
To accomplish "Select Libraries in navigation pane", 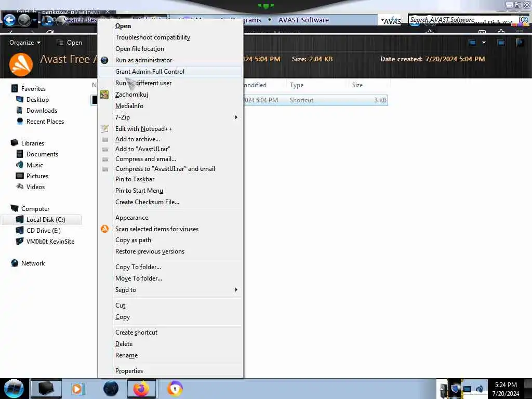I will click(33, 143).
